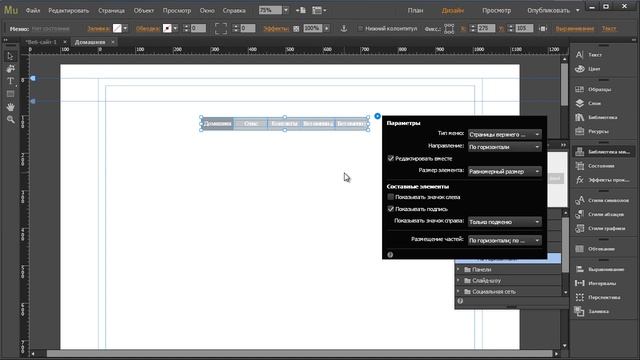
Task: Open the Файл menu
Action: point(33,11)
